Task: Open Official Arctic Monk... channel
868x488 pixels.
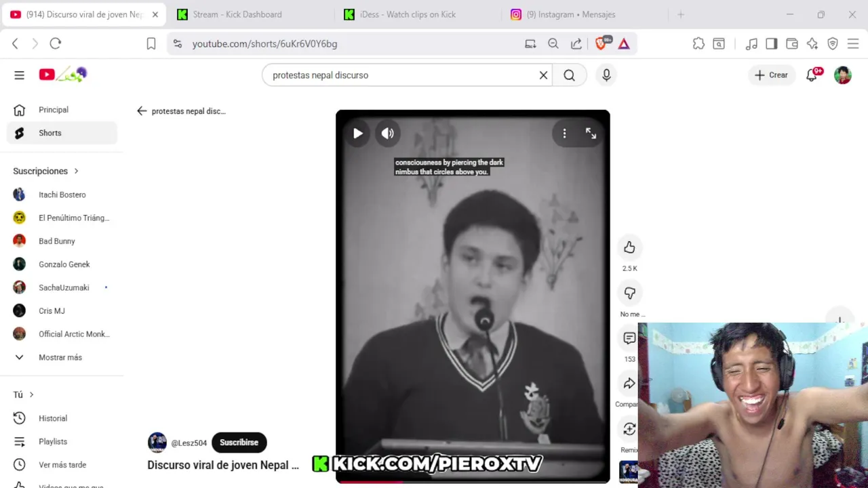Action: 62,334
